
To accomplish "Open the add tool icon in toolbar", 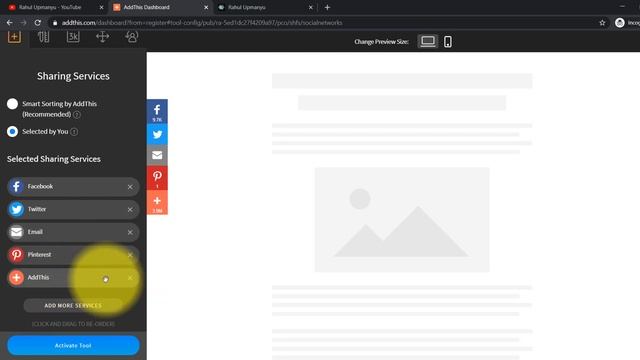I will point(14,37).
